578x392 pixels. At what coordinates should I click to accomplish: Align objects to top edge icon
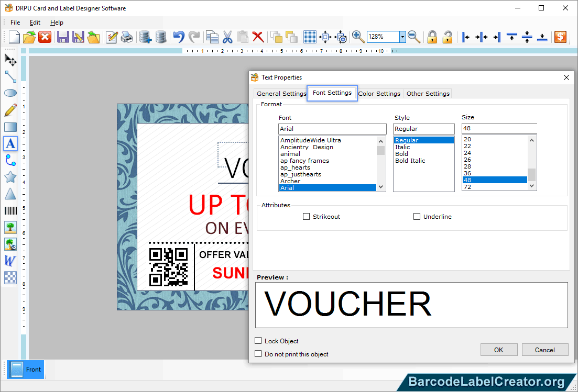click(511, 37)
